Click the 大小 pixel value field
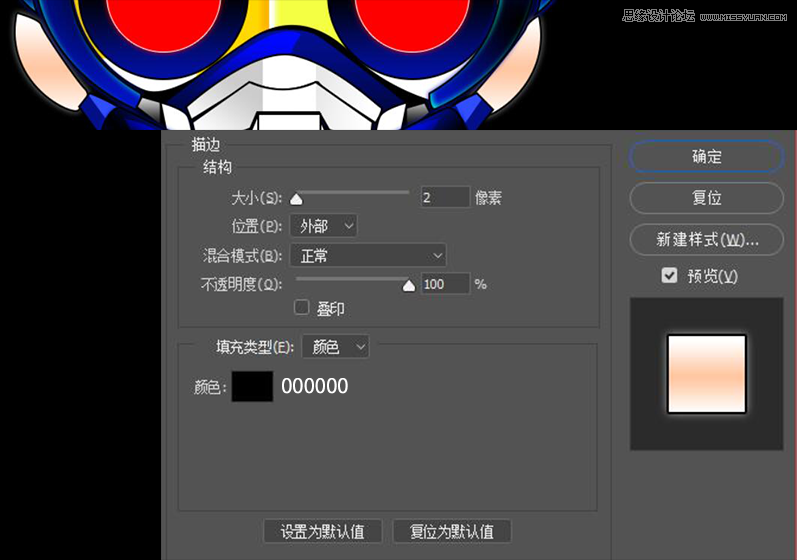 [445, 197]
